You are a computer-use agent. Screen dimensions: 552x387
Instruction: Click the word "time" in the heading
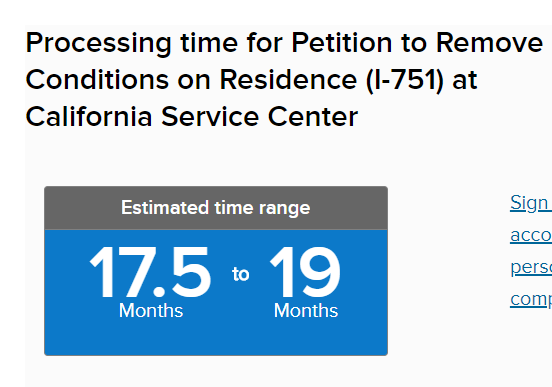pos(209,43)
